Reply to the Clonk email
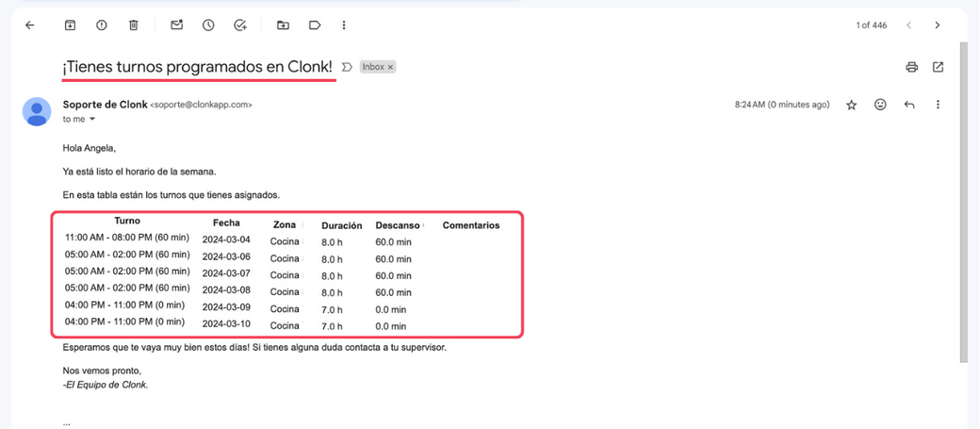This screenshot has width=980, height=429. pyautogui.click(x=909, y=105)
